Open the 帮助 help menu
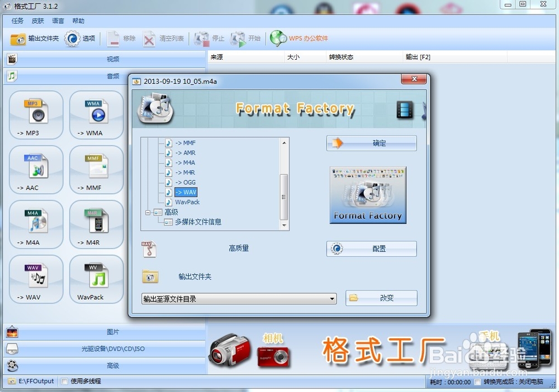 (x=78, y=21)
